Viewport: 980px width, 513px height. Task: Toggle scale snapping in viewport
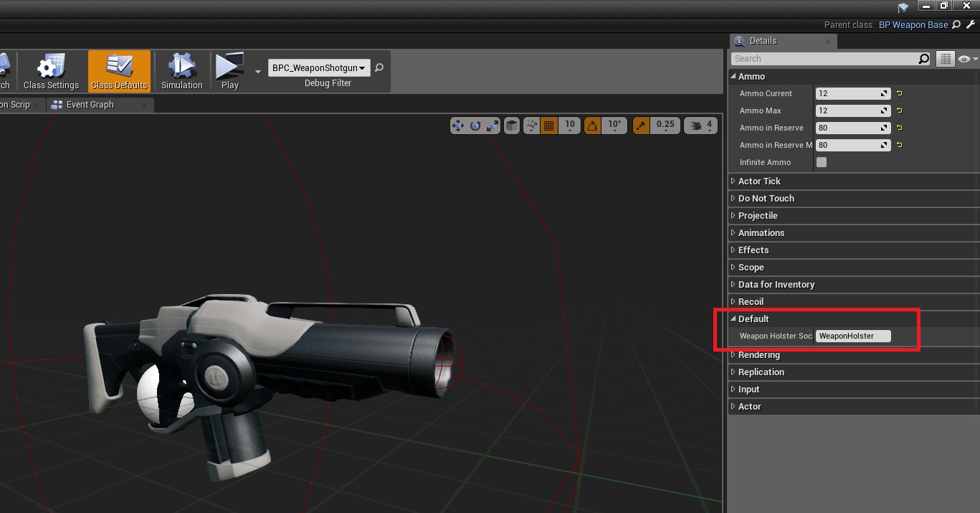click(x=641, y=126)
